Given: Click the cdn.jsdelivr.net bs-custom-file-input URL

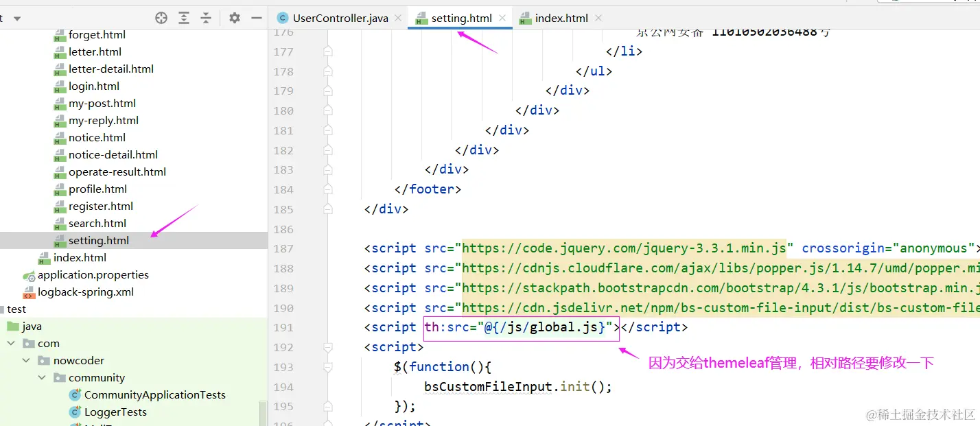Looking at the screenshot, I should coord(721,308).
